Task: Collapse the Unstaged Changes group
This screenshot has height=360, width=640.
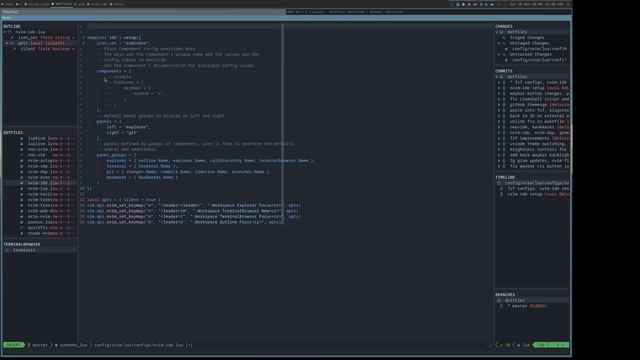Action: (499, 43)
